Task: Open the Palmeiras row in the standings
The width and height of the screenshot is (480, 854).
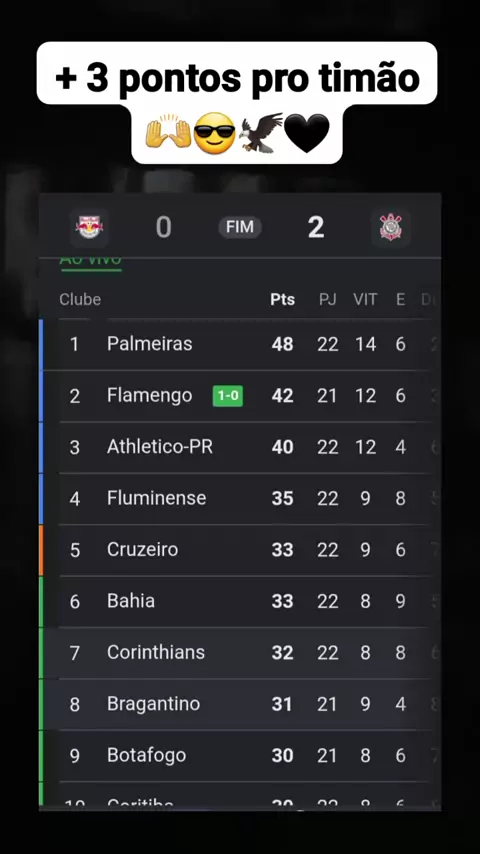Action: click(x=240, y=344)
